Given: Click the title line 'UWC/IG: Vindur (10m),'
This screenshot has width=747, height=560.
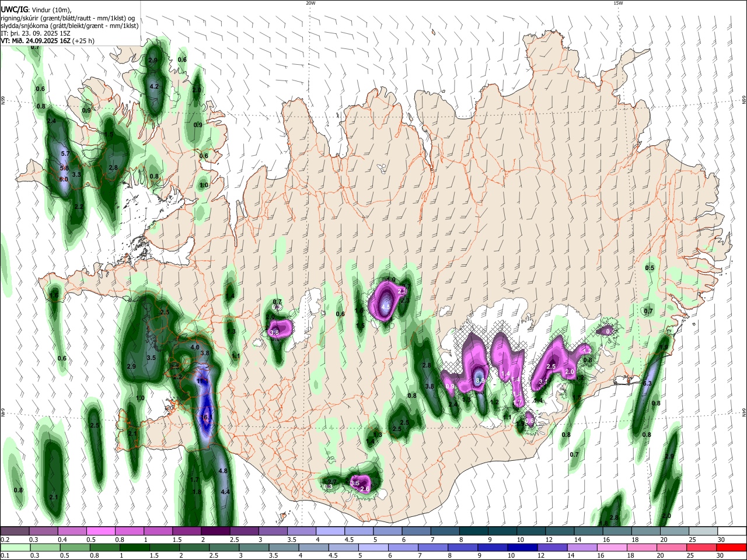Looking at the screenshot, I should (x=36, y=9).
